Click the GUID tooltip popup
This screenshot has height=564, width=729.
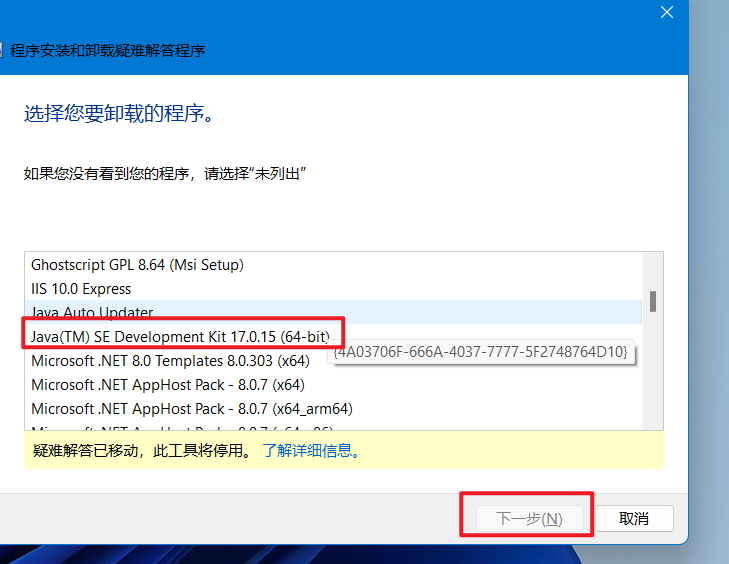coord(482,352)
